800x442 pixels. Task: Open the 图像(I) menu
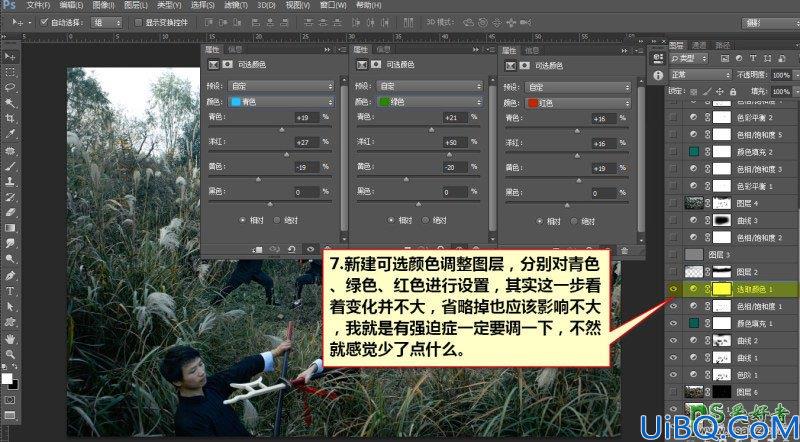(104, 5)
